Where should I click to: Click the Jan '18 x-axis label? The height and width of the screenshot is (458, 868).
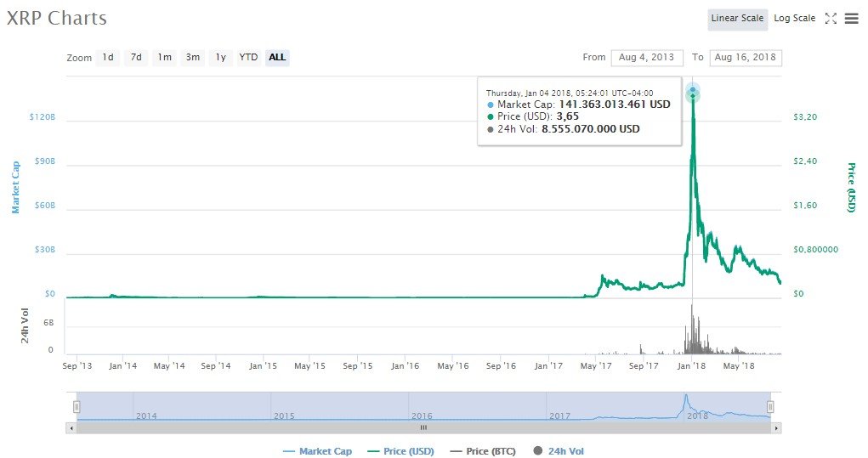[x=691, y=365]
